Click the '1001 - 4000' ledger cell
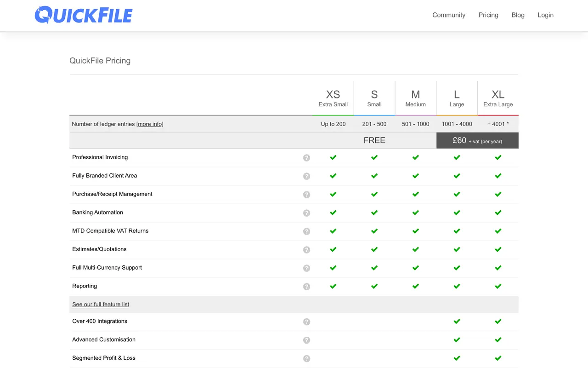The image size is (588, 368). pyautogui.click(x=457, y=124)
